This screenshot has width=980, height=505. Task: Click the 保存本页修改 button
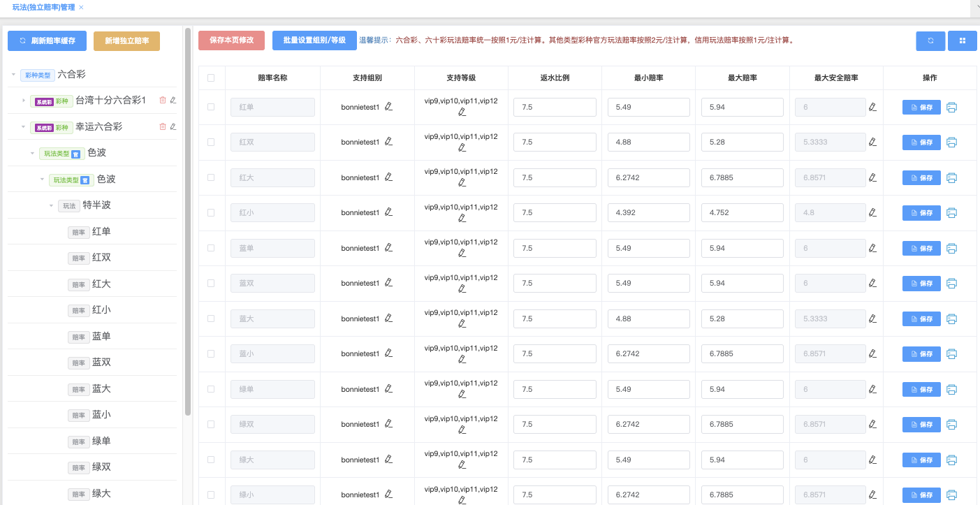(231, 41)
